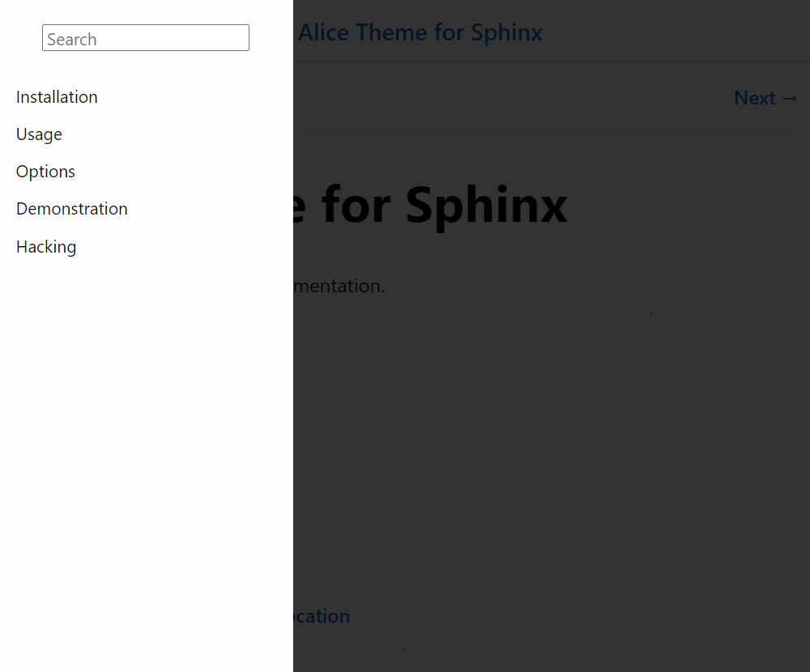This screenshot has width=810, height=672.
Task: Focus the Search input field
Action: tap(146, 38)
